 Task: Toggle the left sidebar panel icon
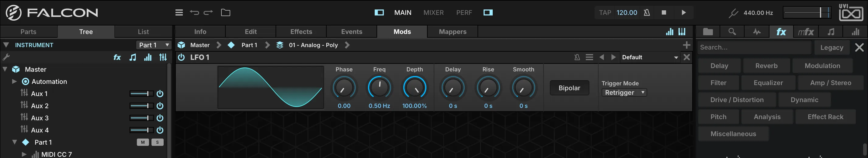tap(379, 12)
